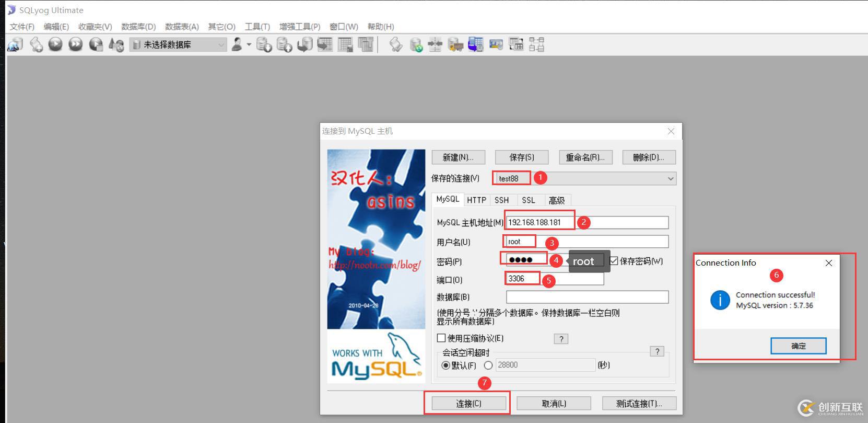Confirm Connection Info with 确定 button
The height and width of the screenshot is (423, 868).
click(798, 346)
